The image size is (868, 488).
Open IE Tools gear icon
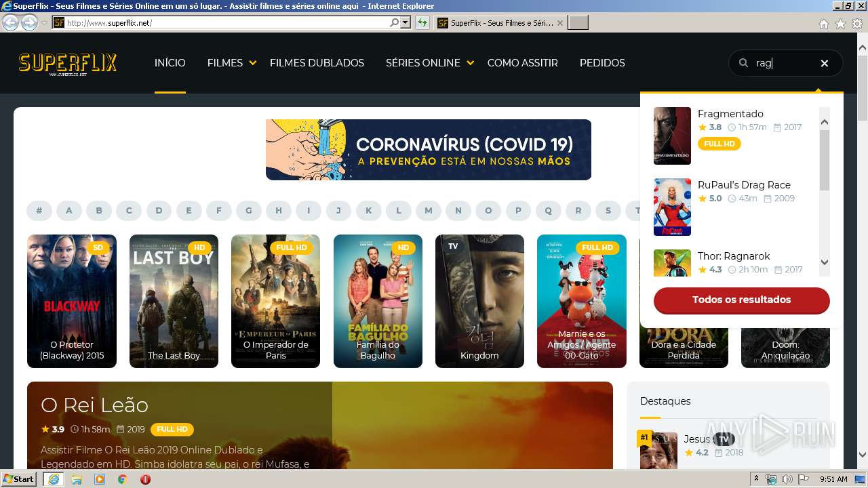point(857,24)
